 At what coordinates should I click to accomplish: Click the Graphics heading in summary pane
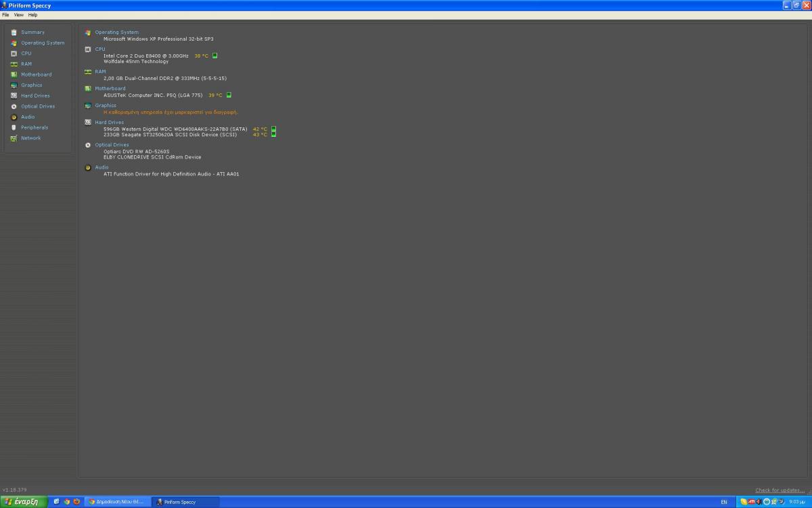tap(106, 105)
